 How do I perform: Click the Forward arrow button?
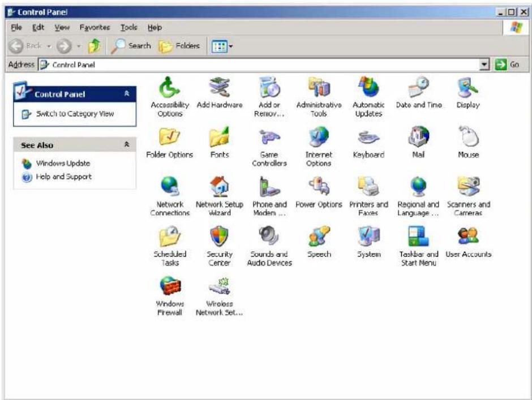tap(64, 46)
